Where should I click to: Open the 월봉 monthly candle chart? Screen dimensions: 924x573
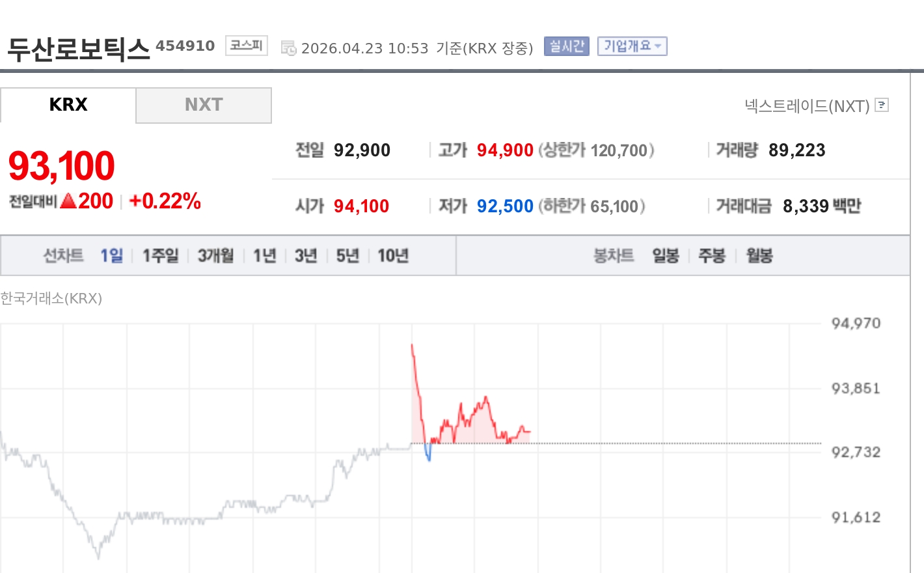(759, 256)
